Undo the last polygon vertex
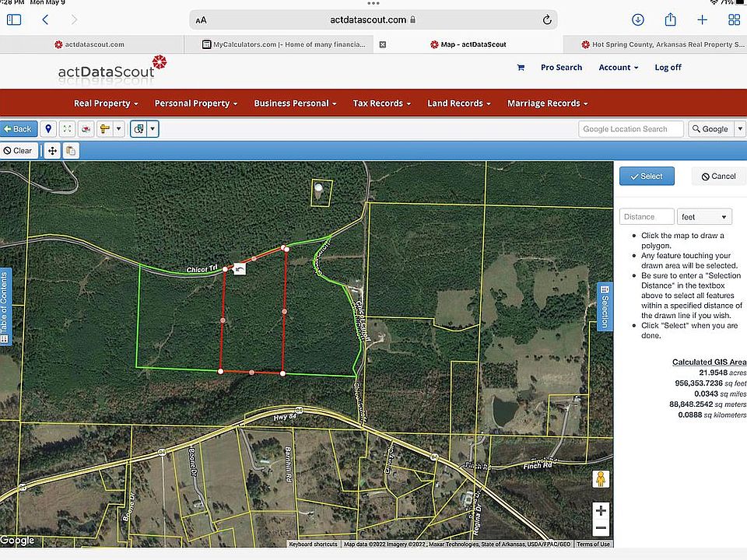Viewport: 747px width, 560px height. pos(239,269)
